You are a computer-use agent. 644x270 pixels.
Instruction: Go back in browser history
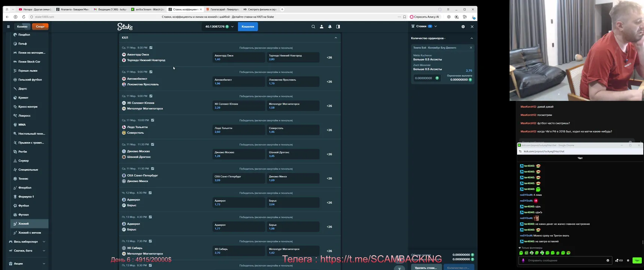pos(7,17)
